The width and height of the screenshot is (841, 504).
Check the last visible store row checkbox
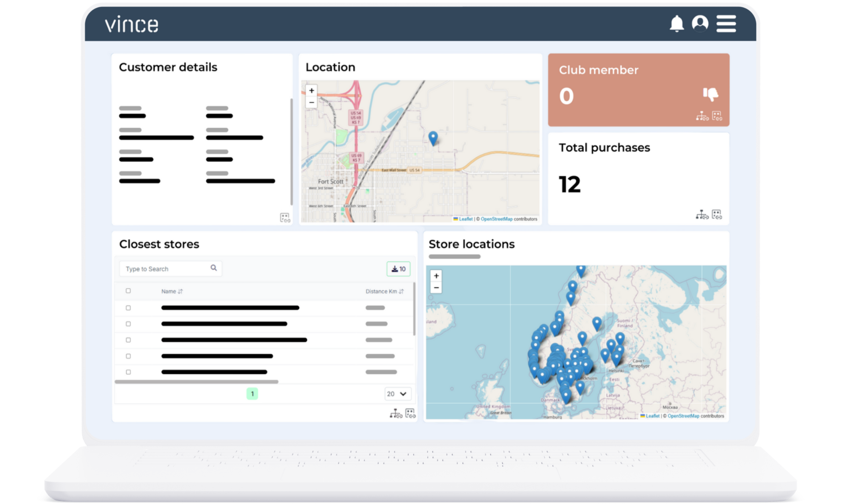pyautogui.click(x=129, y=372)
